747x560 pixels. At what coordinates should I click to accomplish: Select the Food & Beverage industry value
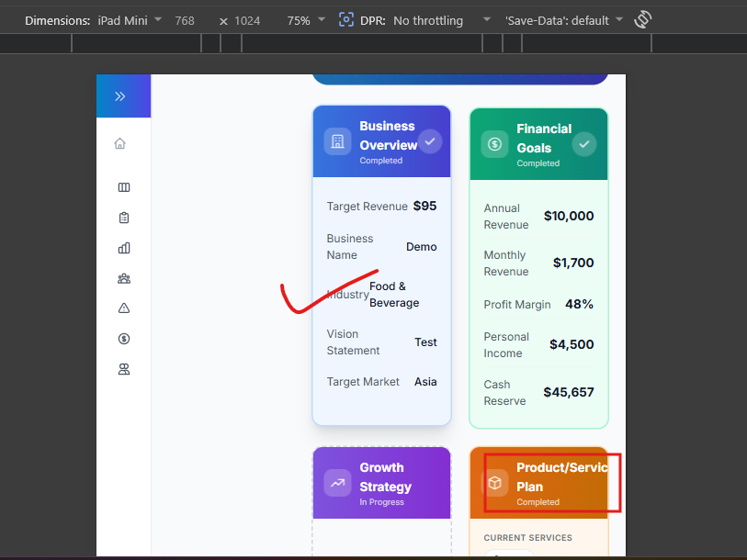(x=394, y=295)
